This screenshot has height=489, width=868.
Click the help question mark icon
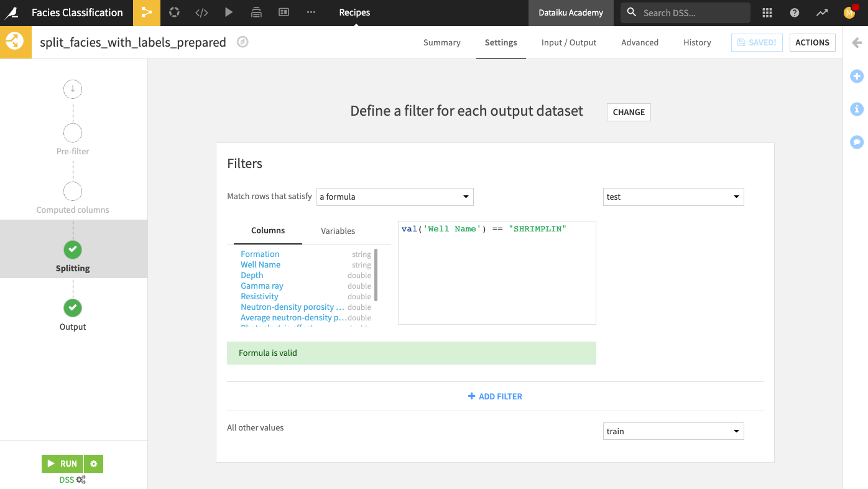795,12
